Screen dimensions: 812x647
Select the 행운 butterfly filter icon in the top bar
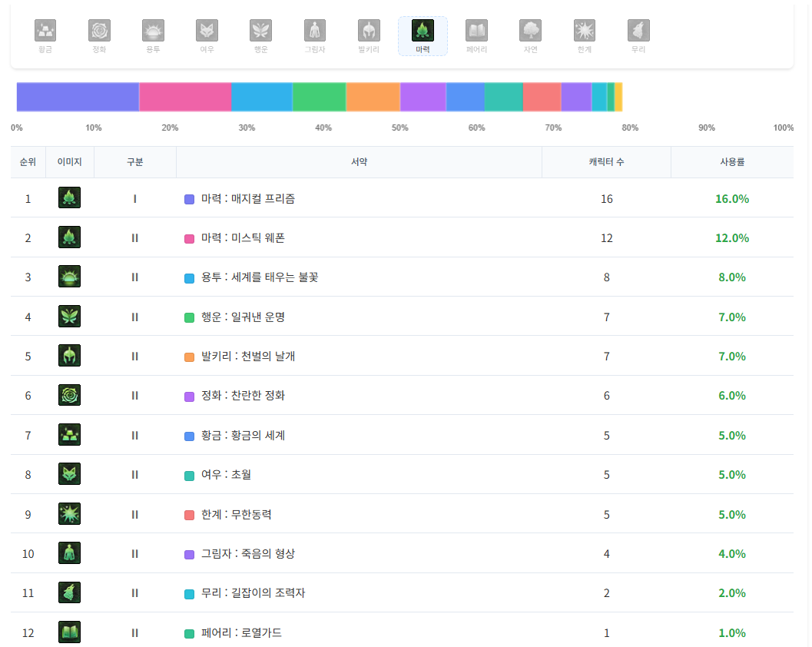[260, 32]
